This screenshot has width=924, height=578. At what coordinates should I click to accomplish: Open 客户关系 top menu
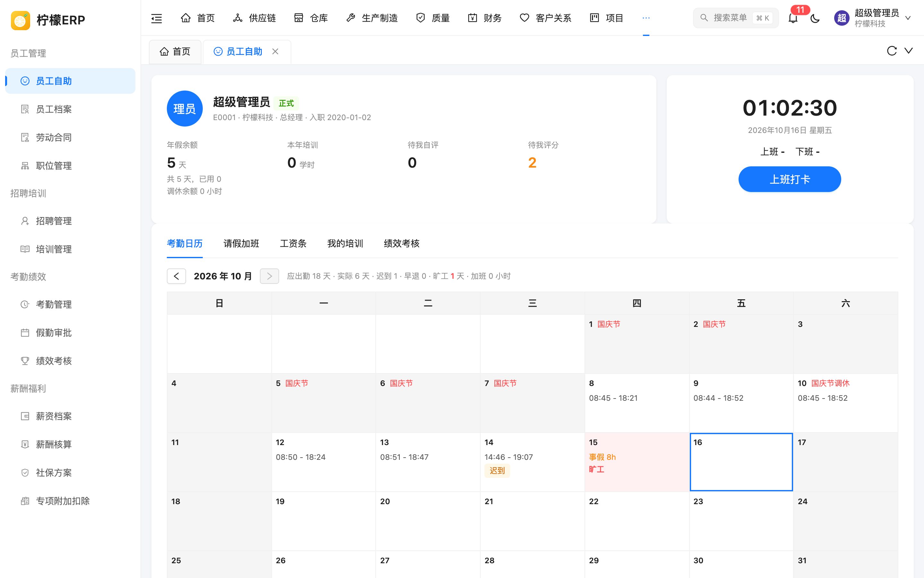click(x=545, y=18)
